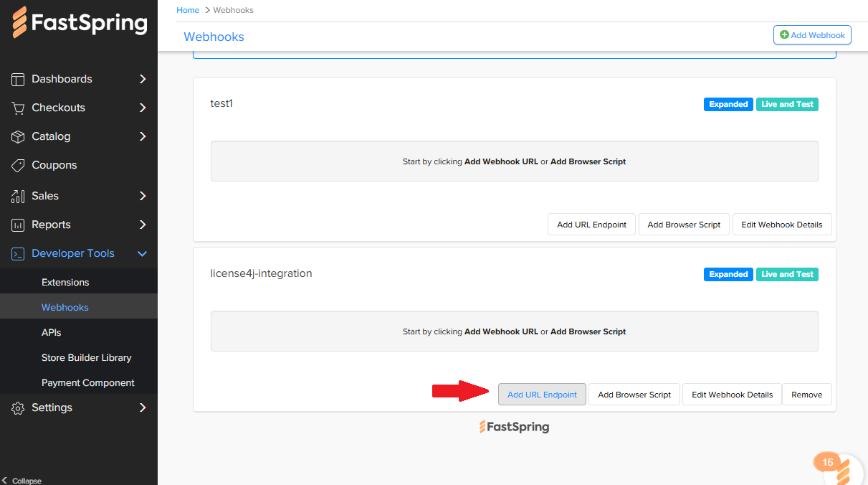This screenshot has width=868, height=485.
Task: Click Add URL Endpoint for test1
Action: point(591,225)
